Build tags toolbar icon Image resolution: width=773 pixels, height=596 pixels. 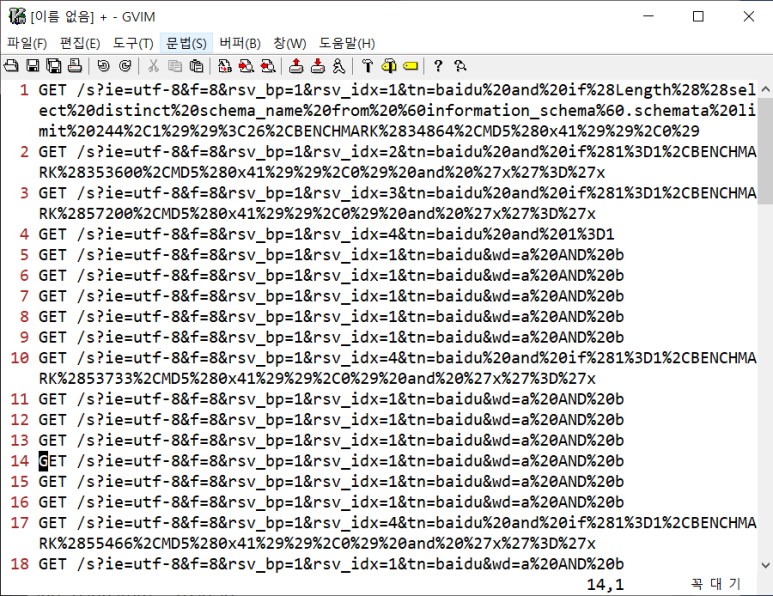point(389,66)
